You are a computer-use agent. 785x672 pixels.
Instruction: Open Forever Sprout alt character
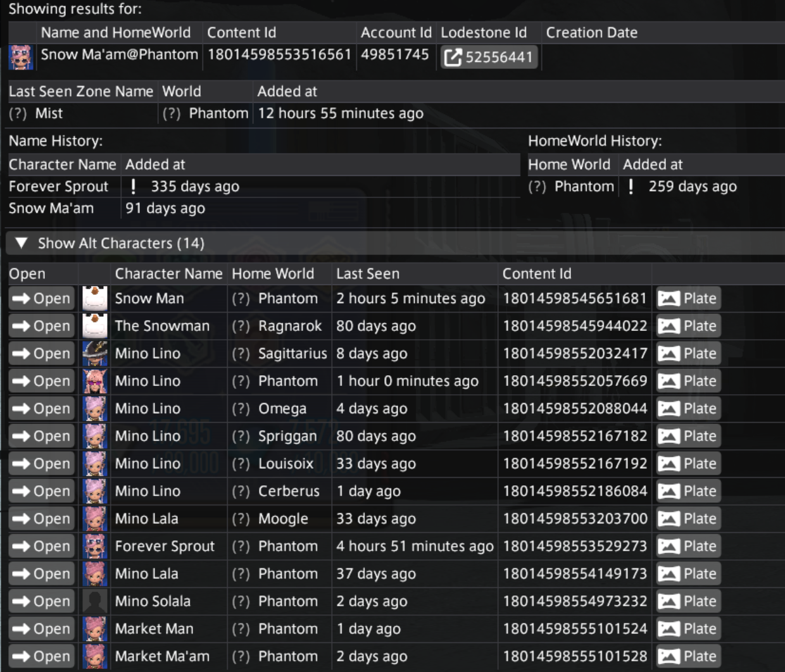coord(42,546)
